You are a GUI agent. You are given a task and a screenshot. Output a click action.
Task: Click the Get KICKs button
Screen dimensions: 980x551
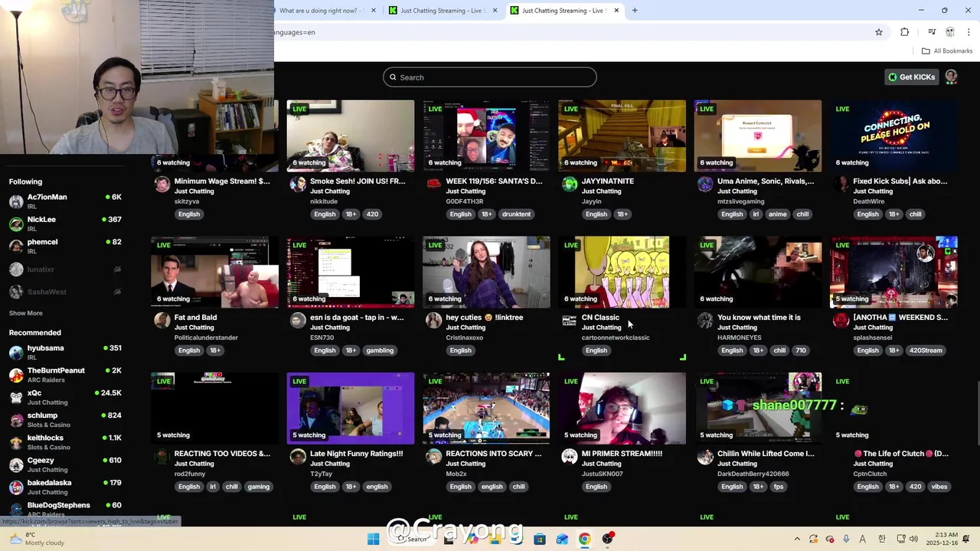click(x=911, y=77)
